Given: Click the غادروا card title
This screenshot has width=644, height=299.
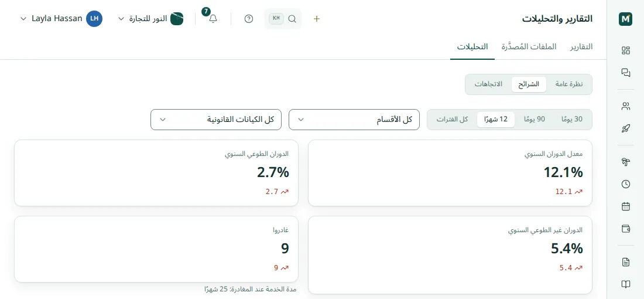Looking at the screenshot, I should (280, 230).
